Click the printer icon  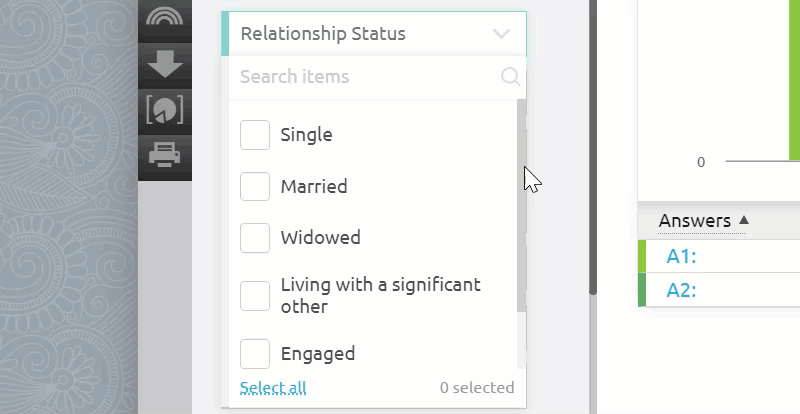pyautogui.click(x=164, y=154)
